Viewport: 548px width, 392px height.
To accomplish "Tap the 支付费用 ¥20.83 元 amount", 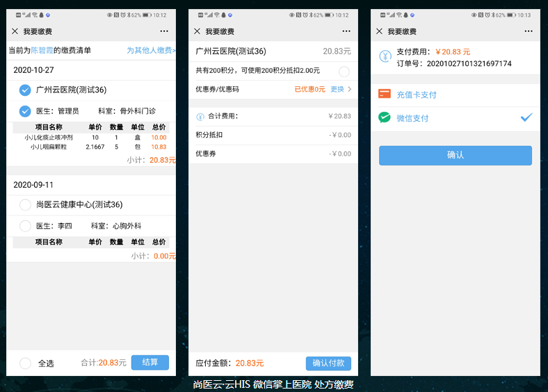I will (x=453, y=52).
